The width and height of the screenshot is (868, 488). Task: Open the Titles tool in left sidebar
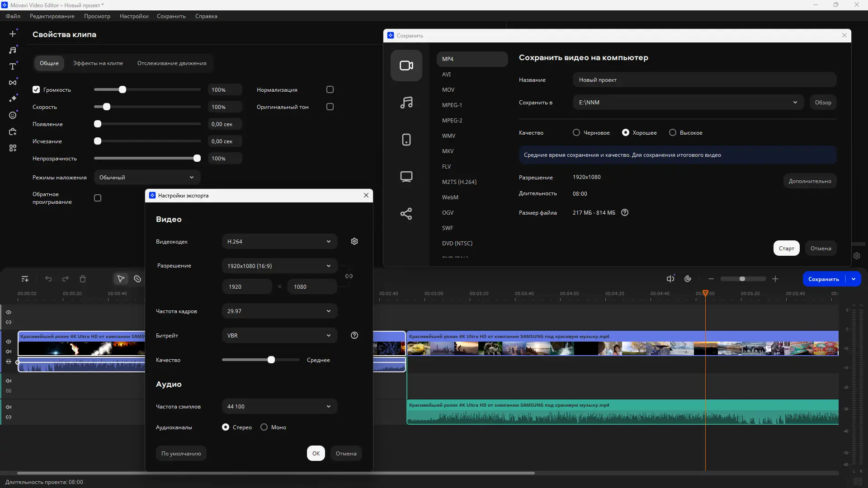(13, 66)
